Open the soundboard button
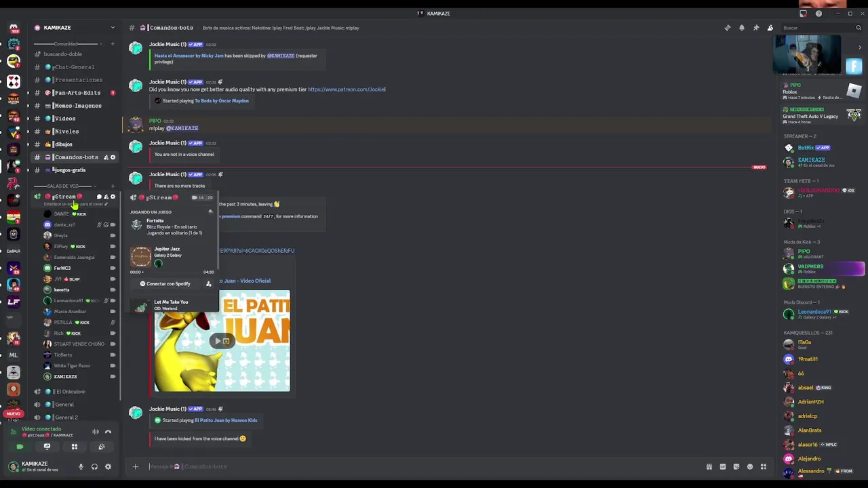This screenshot has height=488, width=868. pyautogui.click(x=102, y=447)
